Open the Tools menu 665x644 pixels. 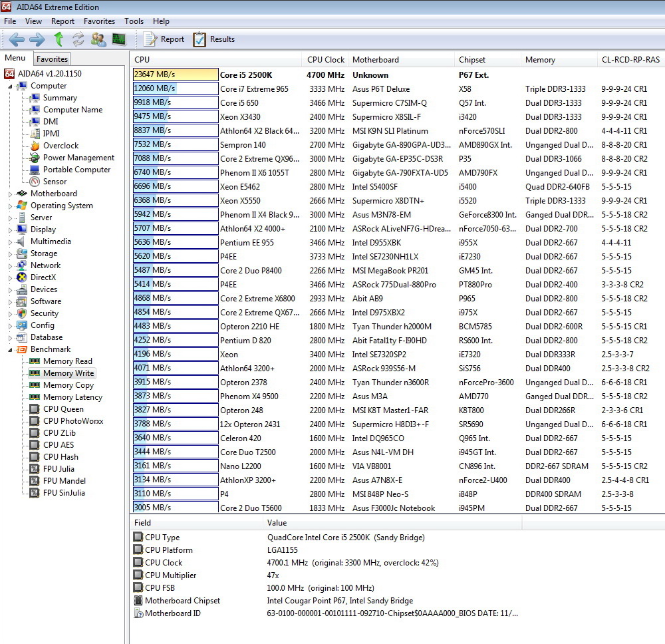(x=134, y=21)
